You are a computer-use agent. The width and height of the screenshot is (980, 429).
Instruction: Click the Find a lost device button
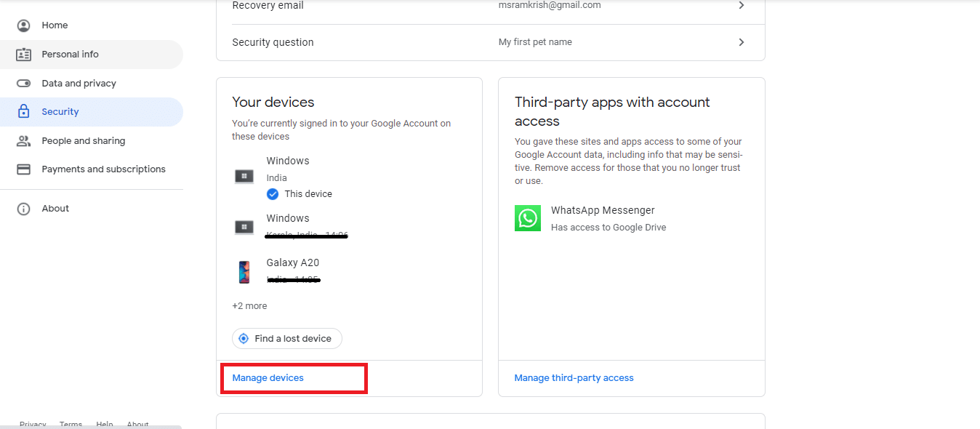tap(287, 339)
